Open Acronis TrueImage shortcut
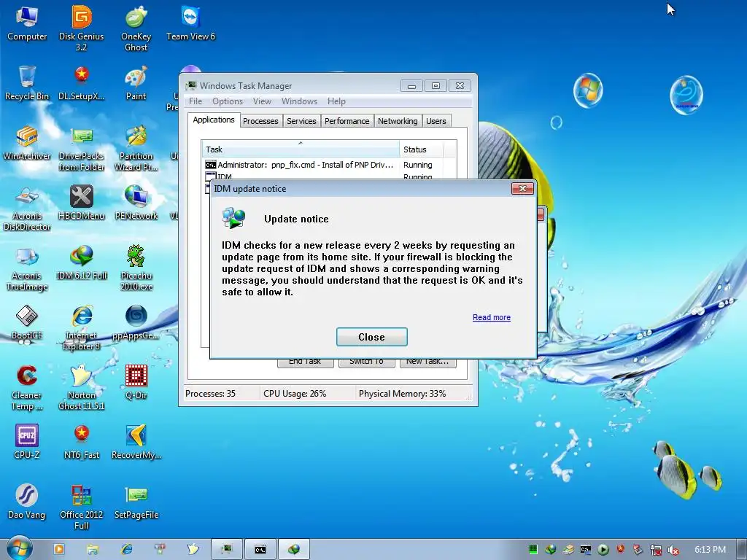747x560 pixels. (x=27, y=268)
